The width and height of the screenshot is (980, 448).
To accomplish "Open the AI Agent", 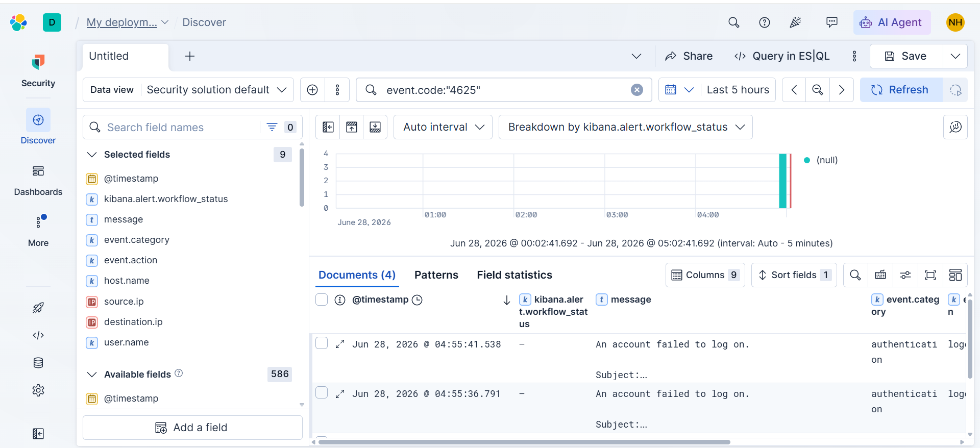I will (x=892, y=22).
